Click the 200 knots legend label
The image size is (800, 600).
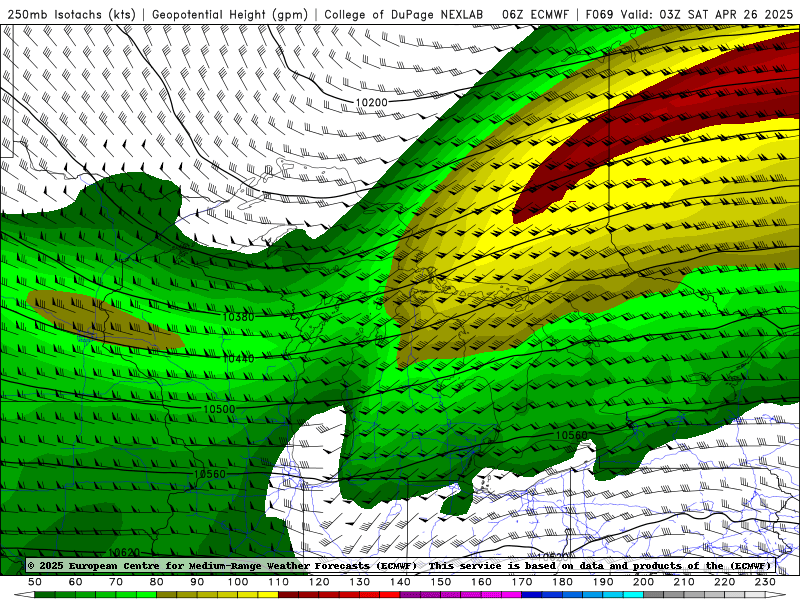coord(644,582)
